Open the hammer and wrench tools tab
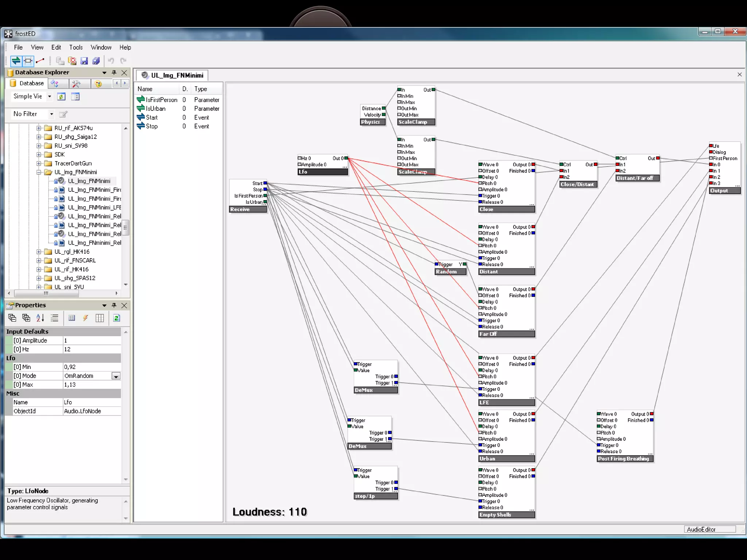This screenshot has height=560, width=747. [76, 83]
